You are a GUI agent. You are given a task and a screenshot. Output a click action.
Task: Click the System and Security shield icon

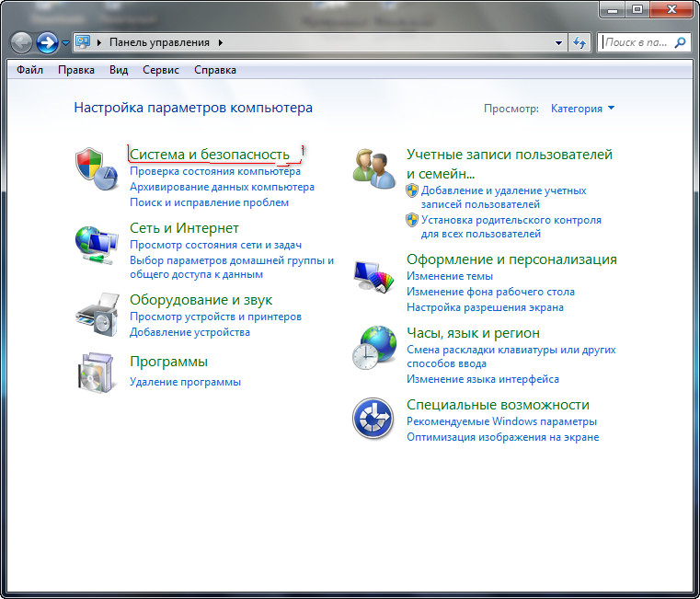coord(96,169)
